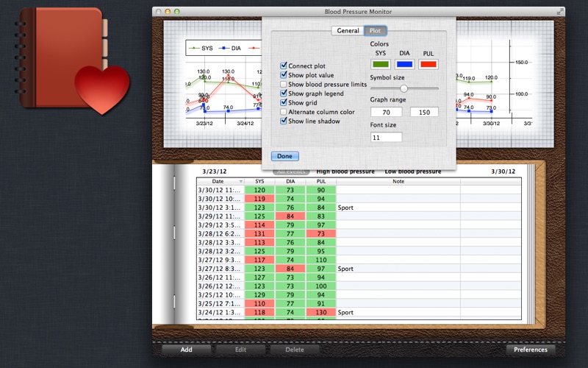Click the Note column header
The height and width of the screenshot is (368, 588).
pyautogui.click(x=398, y=181)
